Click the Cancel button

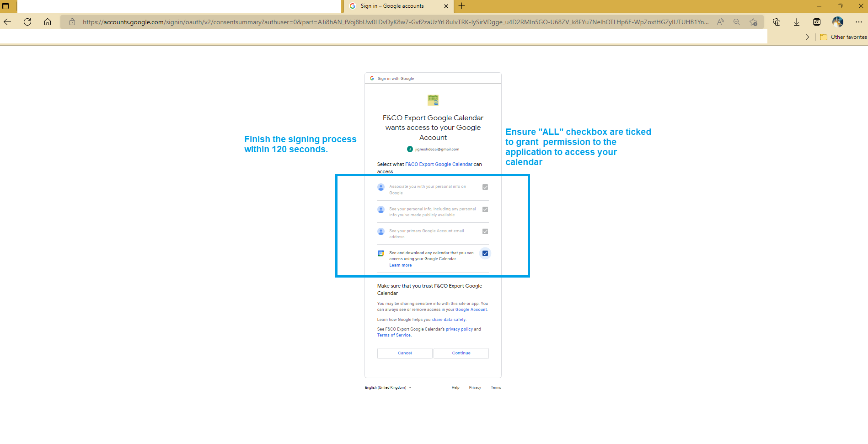(405, 353)
